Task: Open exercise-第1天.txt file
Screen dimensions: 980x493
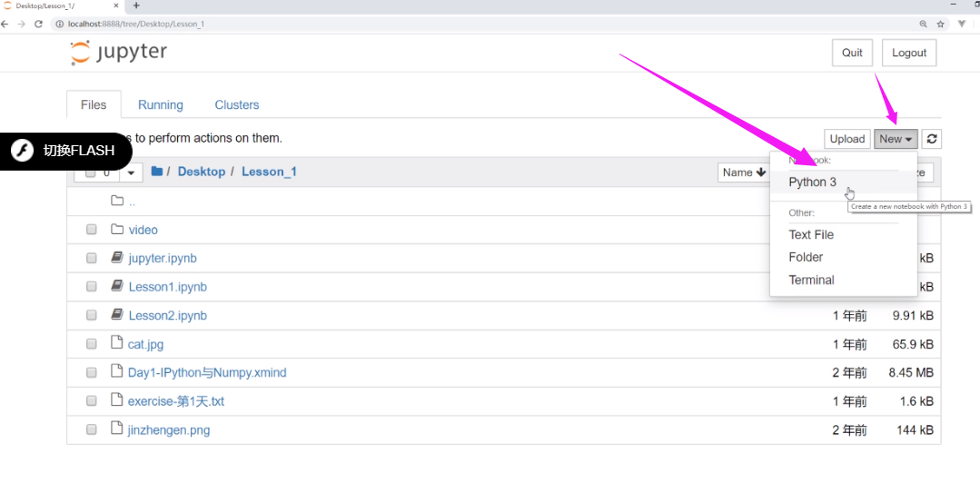Action: (x=175, y=402)
